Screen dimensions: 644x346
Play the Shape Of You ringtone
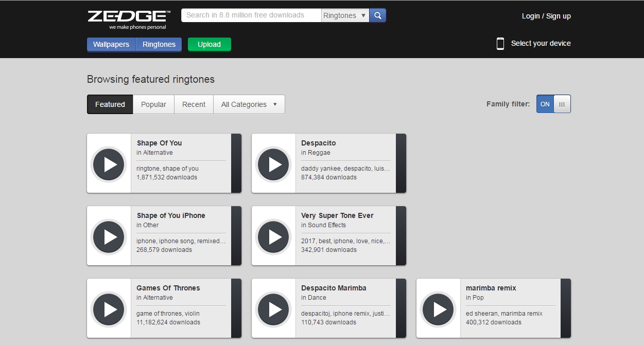tap(109, 164)
